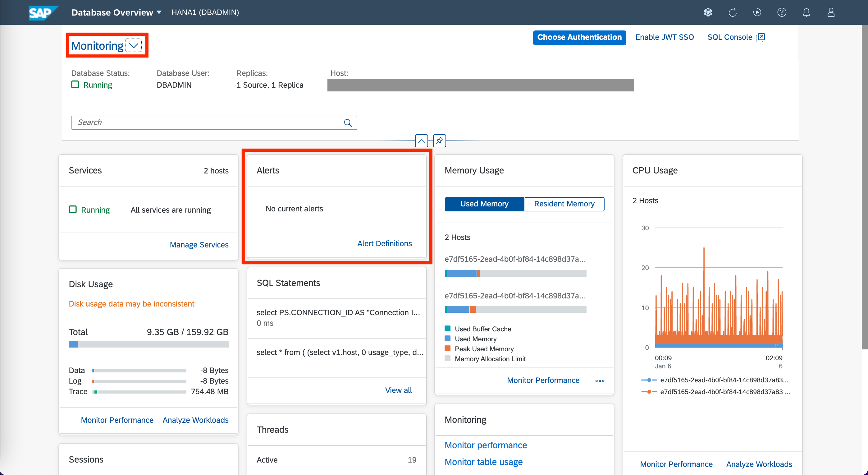Open Memory Usage card overflow menu
The width and height of the screenshot is (868, 475).
coord(600,380)
